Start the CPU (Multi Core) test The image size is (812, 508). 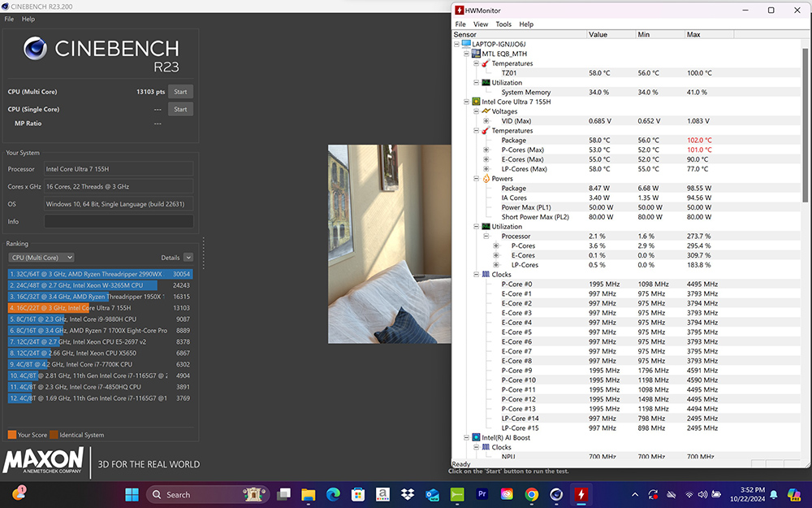pyautogui.click(x=180, y=92)
